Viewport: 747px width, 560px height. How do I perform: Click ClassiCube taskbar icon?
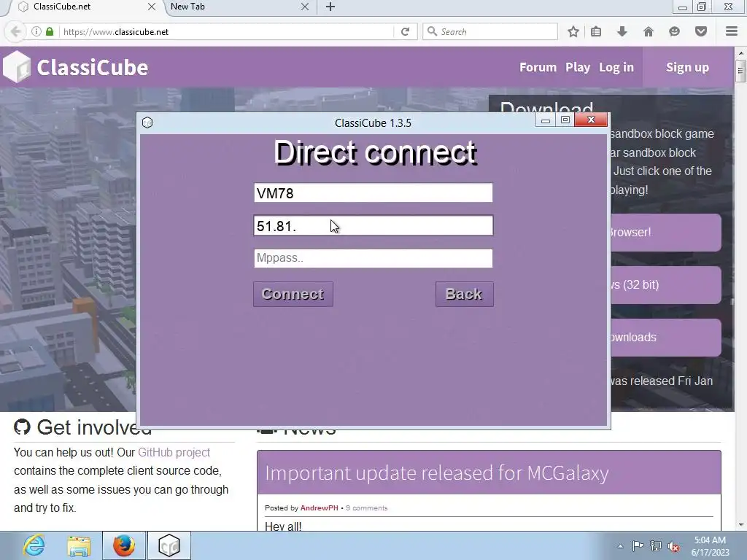169,545
